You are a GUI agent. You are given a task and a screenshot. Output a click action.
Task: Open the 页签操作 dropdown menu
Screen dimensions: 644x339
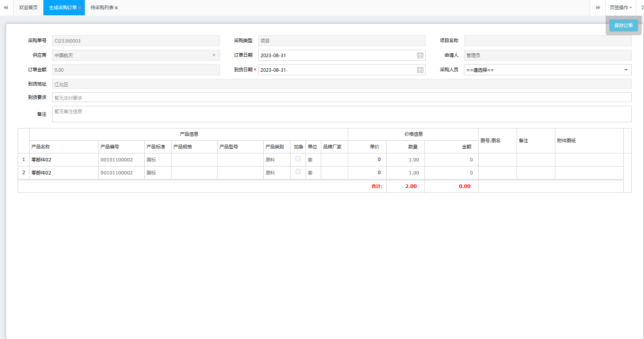620,8
